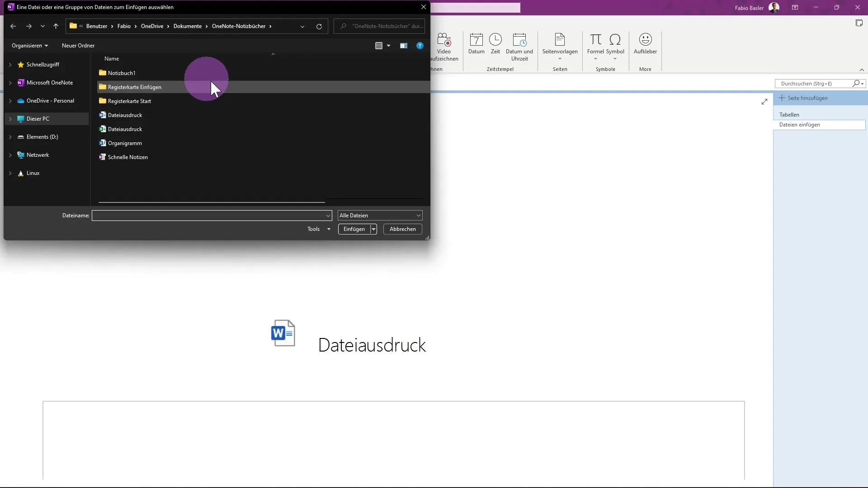Click the horizontal scrollbar of the file list
Image resolution: width=868 pixels, height=488 pixels.
212,202
